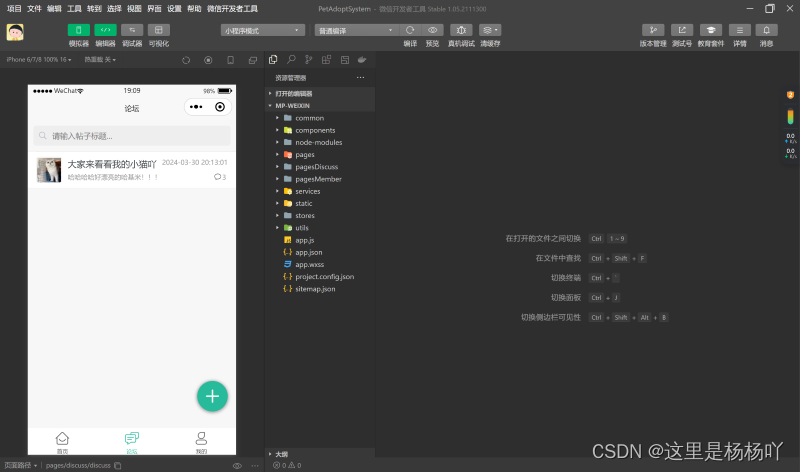The height and width of the screenshot is (472, 800).
Task: Toggle the debugger (调试器) panel button
Action: coord(132,30)
